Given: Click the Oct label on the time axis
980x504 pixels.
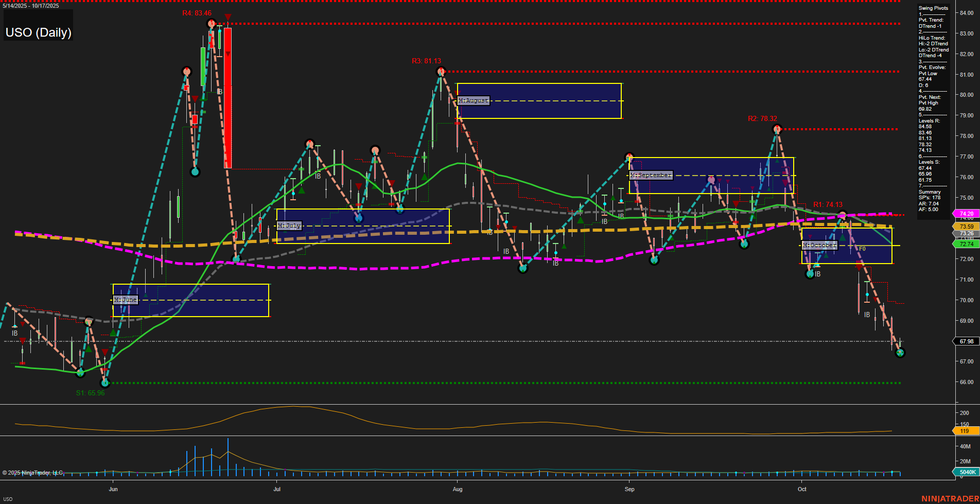Looking at the screenshot, I should click(x=802, y=489).
